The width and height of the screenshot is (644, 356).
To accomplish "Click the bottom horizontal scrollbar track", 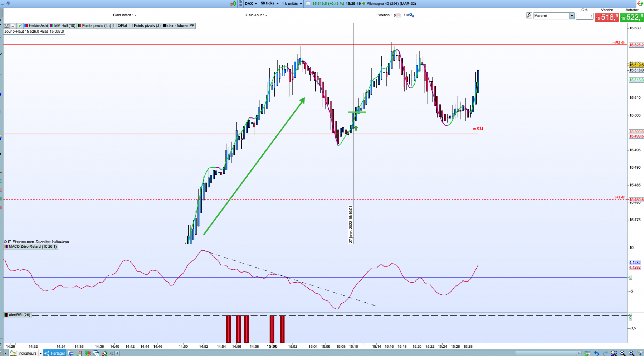I will point(347,353).
